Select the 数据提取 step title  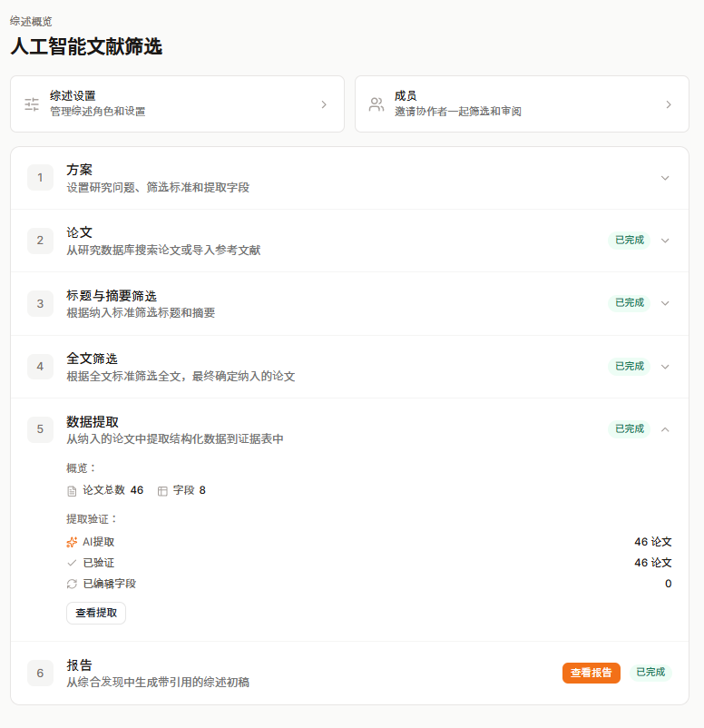[x=93, y=422]
